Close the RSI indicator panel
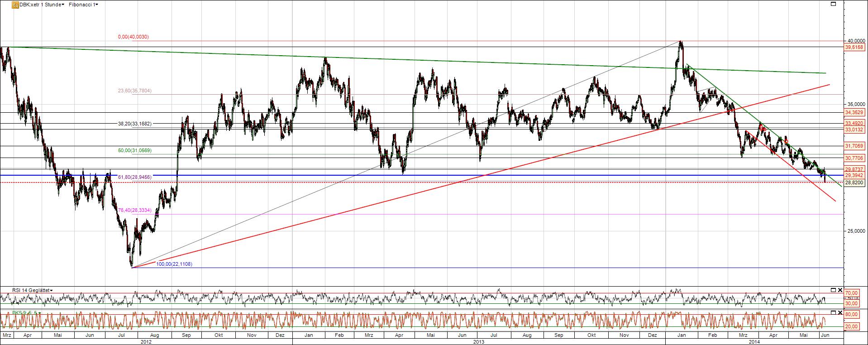Viewport: 868px width, 345px height. (x=840, y=290)
